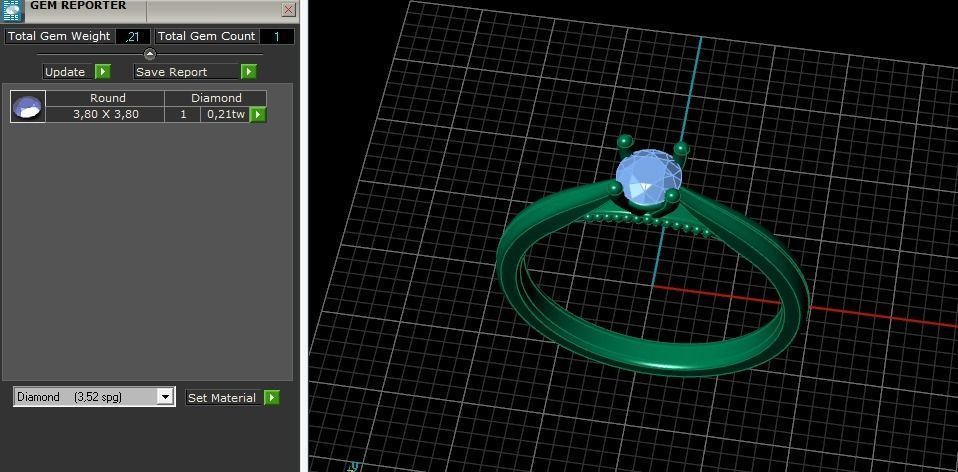Click the Save Report button label
The image size is (958, 472).
tap(186, 72)
